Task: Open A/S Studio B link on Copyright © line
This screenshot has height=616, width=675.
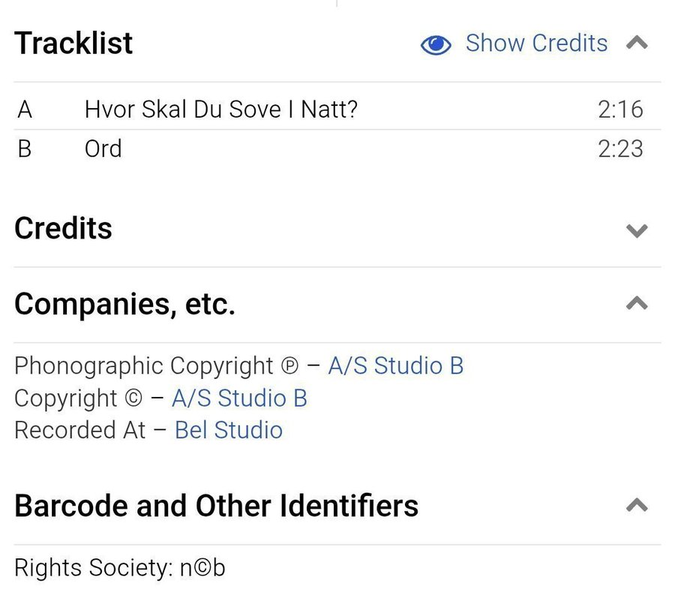Action: pyautogui.click(x=239, y=398)
